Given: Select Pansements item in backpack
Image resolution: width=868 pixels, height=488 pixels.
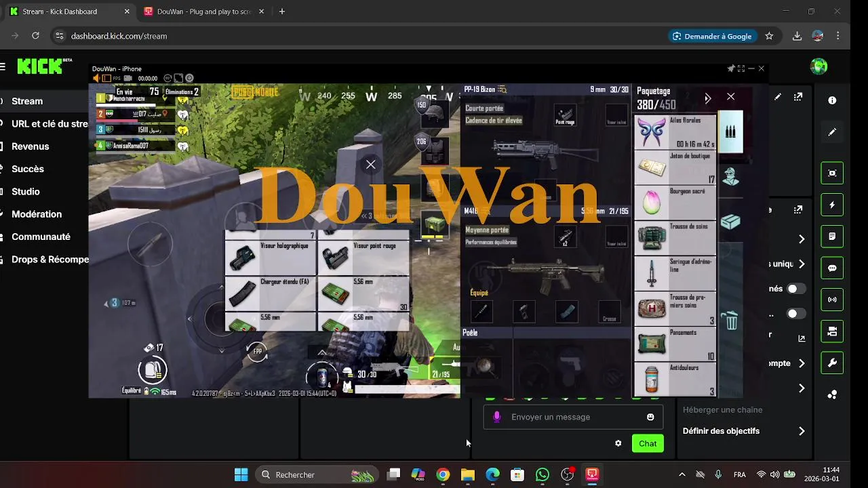Looking at the screenshot, I should 675,344.
